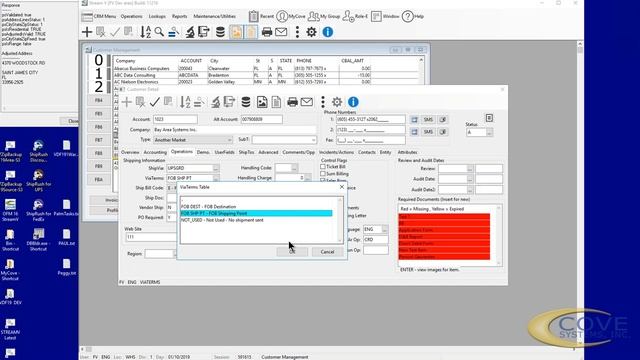Open the CRM Menu

[x=104, y=16]
